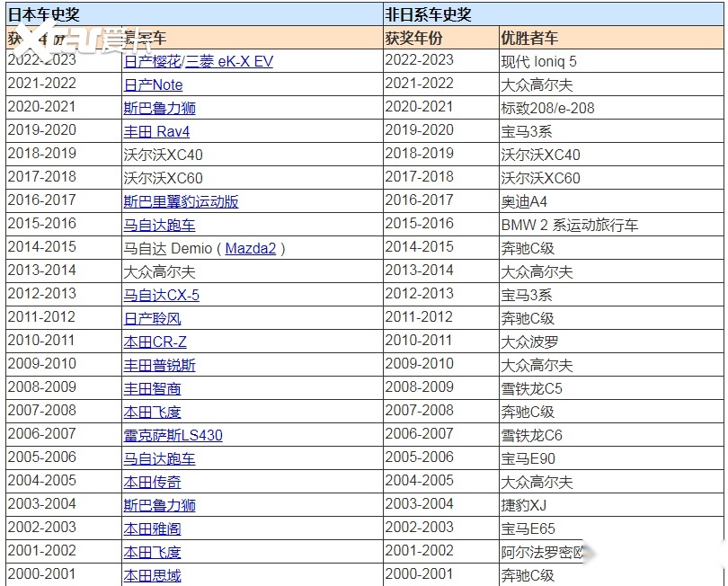
Task: Click the 本田雅阁 link
Action: click(152, 528)
